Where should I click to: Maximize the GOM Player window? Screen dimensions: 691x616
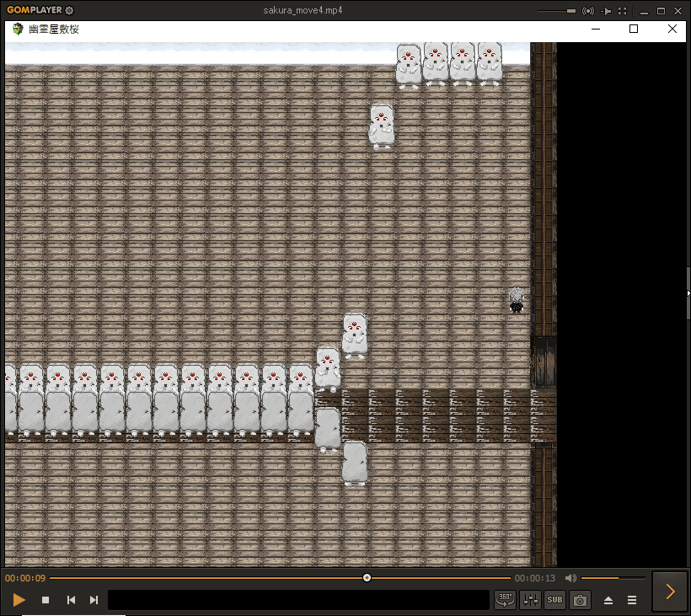(661, 11)
